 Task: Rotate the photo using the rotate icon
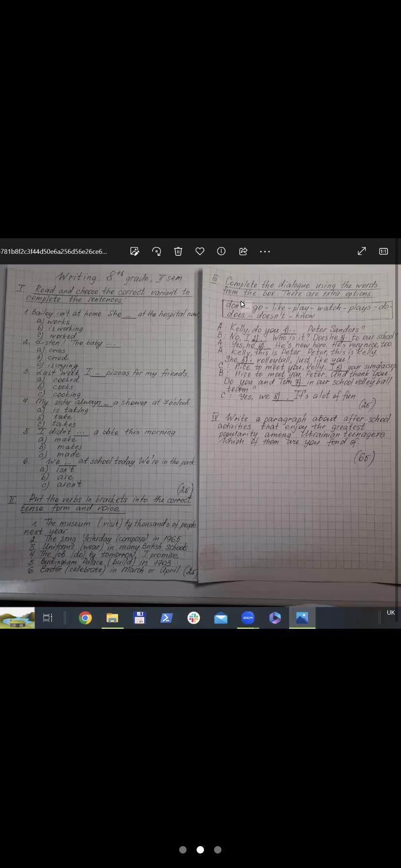point(156,251)
